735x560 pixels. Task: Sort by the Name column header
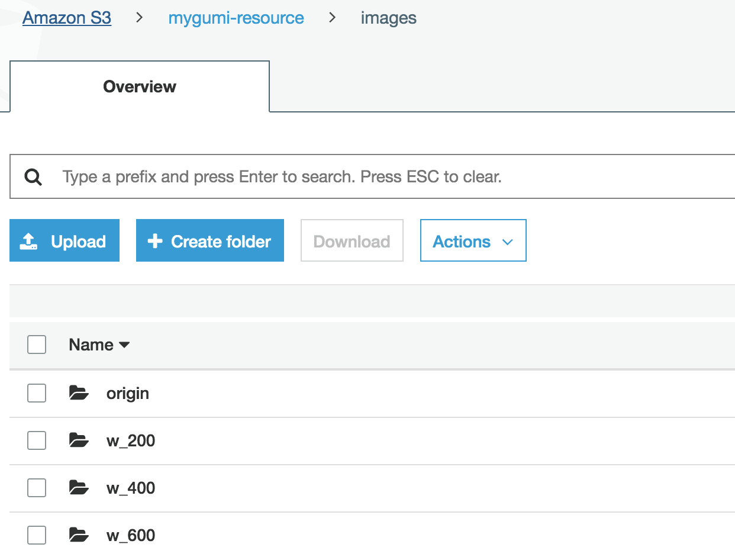click(99, 345)
